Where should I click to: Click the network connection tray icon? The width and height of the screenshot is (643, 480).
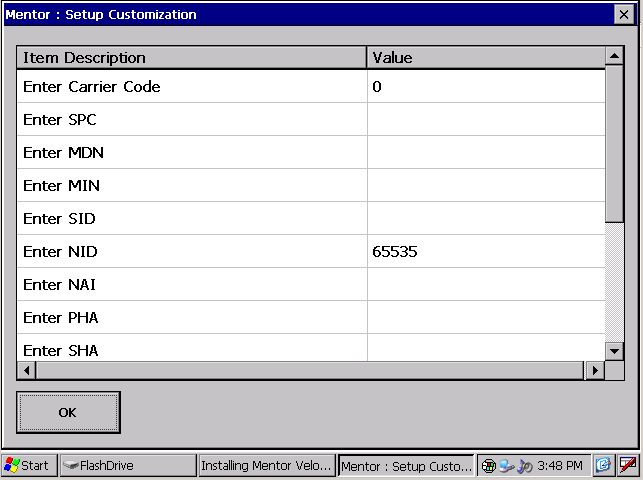coord(507,466)
